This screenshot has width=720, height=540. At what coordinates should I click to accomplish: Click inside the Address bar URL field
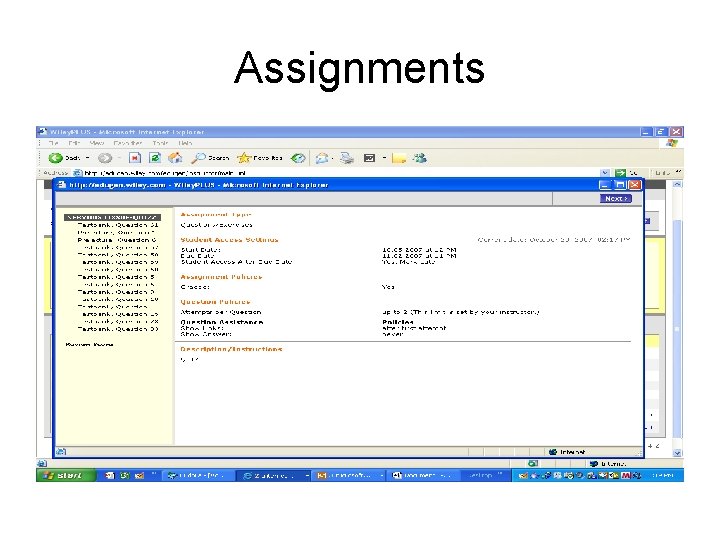click(x=341, y=173)
